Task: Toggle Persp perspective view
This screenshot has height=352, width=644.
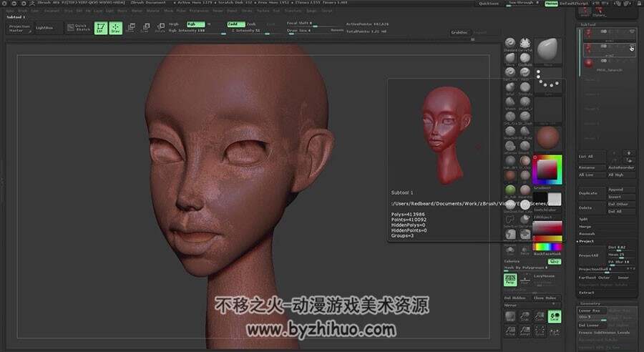Action: click(510, 279)
